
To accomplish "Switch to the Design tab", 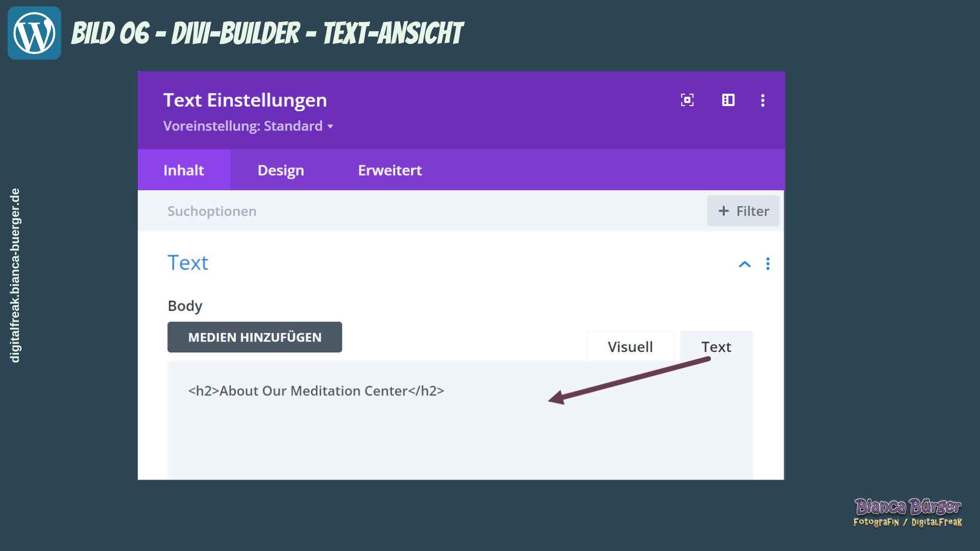I will click(x=280, y=170).
